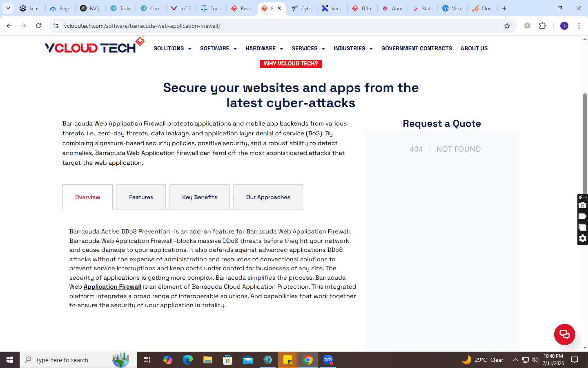This screenshot has width=588, height=368.
Task: Open the Extensions puzzle icon
Action: [x=542, y=26]
